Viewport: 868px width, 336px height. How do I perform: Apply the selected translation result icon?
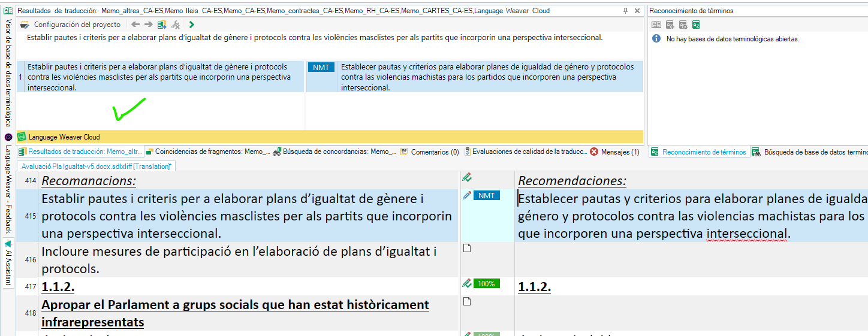(x=162, y=25)
